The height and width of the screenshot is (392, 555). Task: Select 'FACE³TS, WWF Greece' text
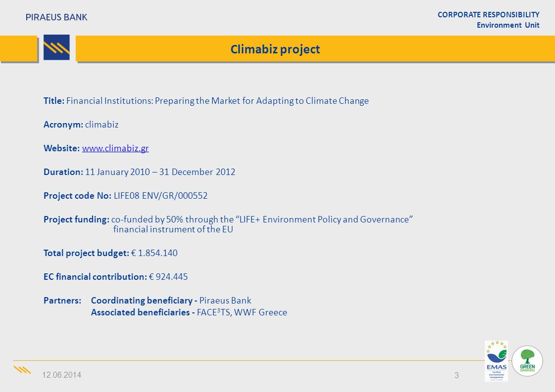tap(242, 312)
